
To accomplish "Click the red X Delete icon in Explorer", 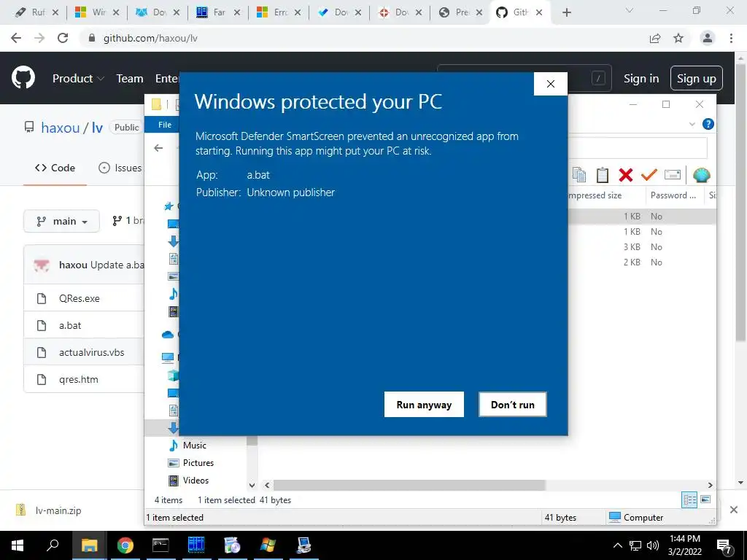I will pos(625,175).
